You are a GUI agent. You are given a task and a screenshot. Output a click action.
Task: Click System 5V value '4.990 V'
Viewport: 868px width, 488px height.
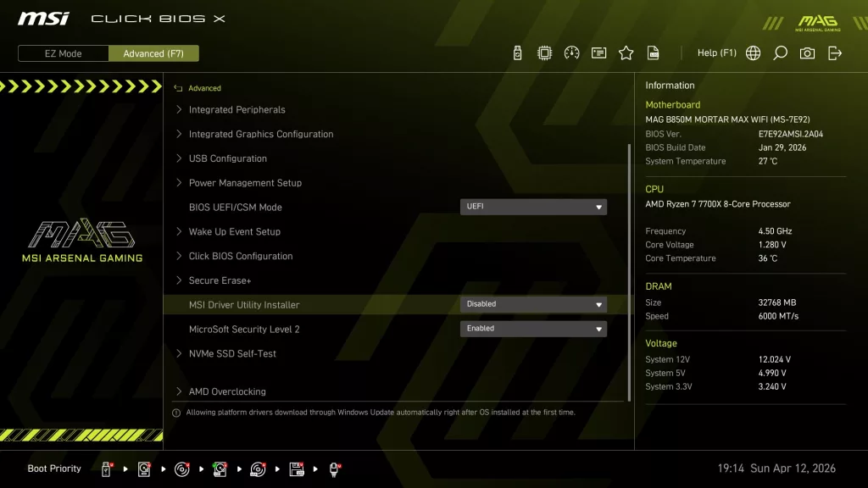[772, 374]
